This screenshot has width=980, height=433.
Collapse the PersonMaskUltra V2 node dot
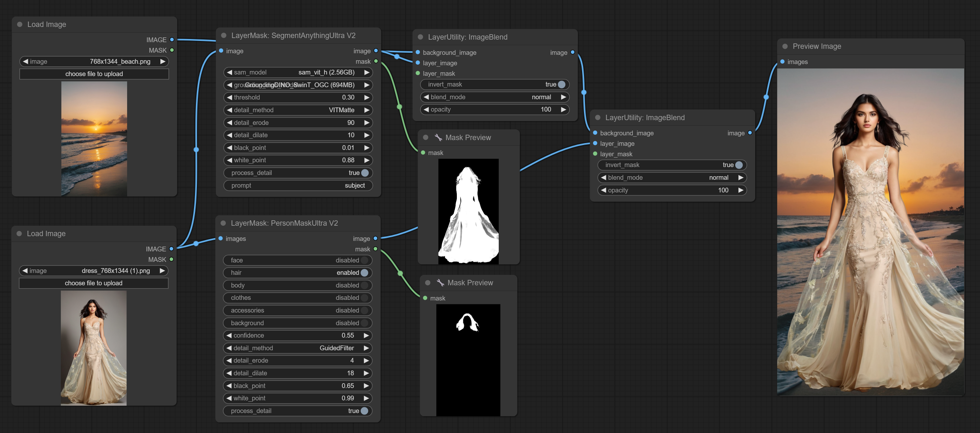tap(223, 223)
